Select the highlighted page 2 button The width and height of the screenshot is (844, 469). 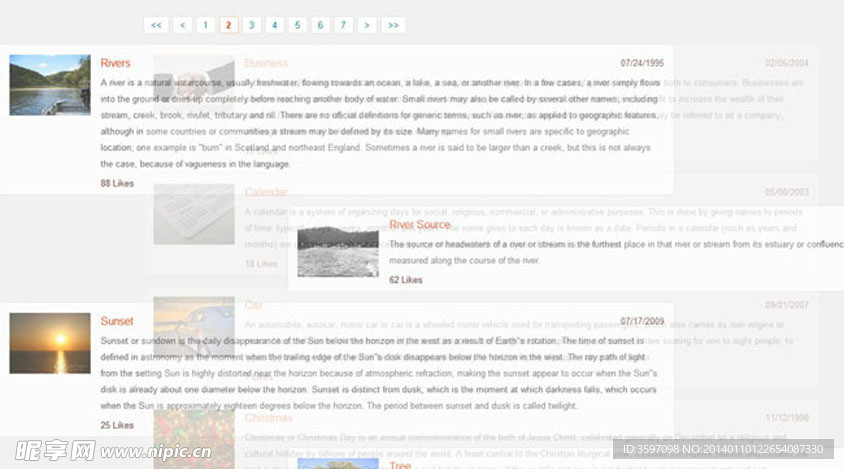(228, 25)
